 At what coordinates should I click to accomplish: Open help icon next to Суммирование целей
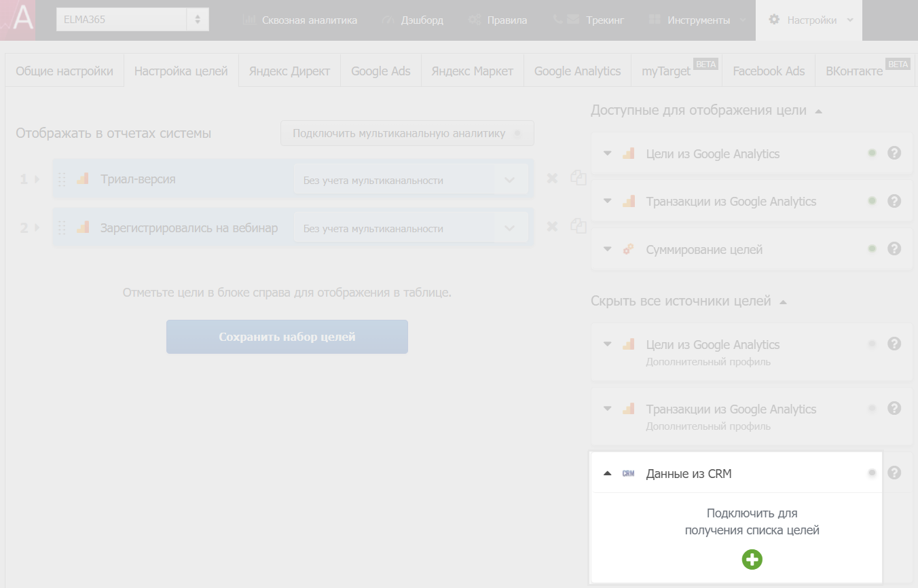894,249
